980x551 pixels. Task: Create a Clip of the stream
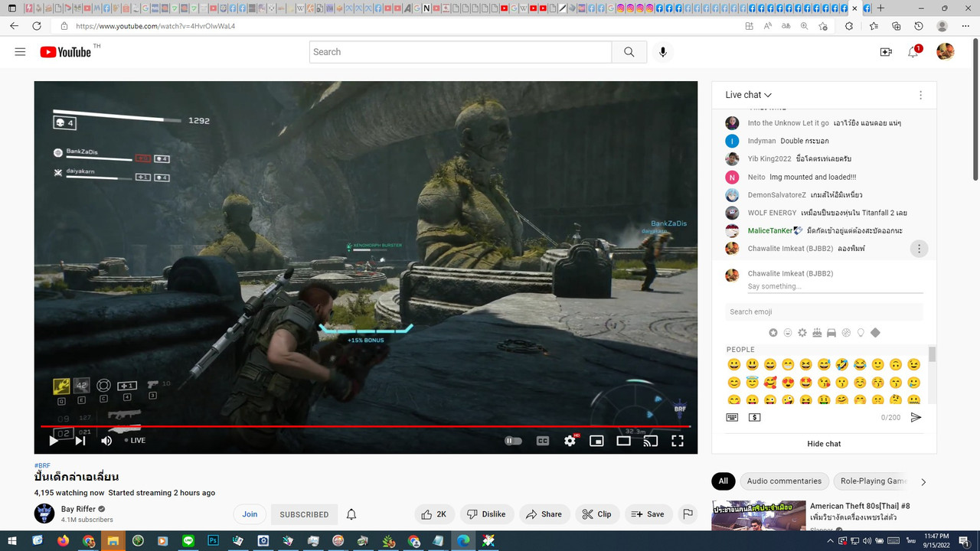tap(597, 514)
